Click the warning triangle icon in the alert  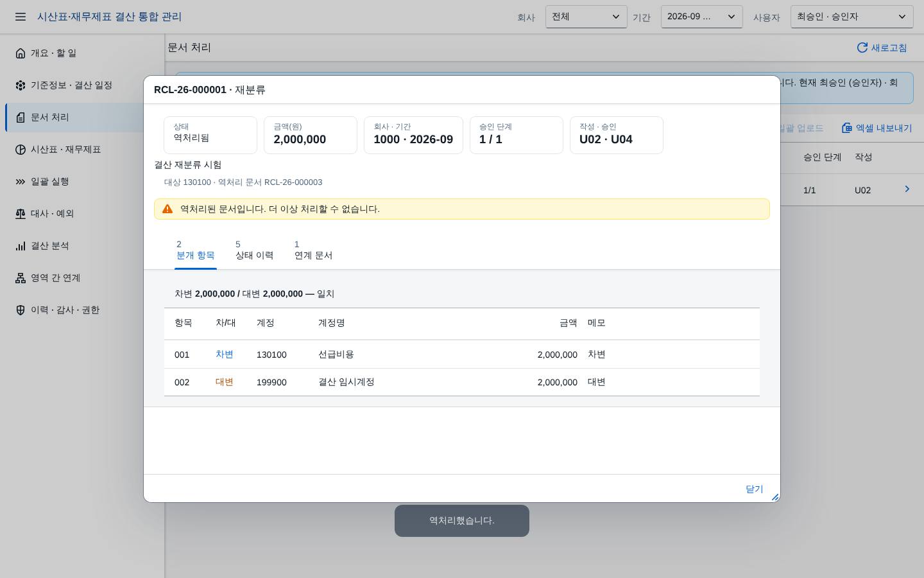(167, 209)
